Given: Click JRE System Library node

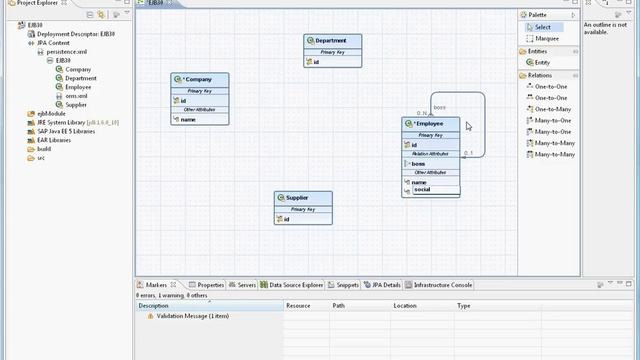Looking at the screenshot, I should (x=78, y=122).
